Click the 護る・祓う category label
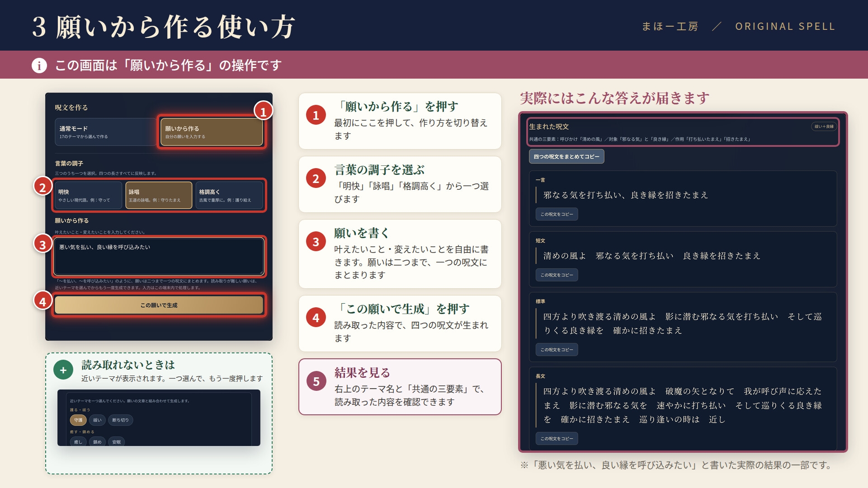The width and height of the screenshot is (868, 488). point(80,410)
